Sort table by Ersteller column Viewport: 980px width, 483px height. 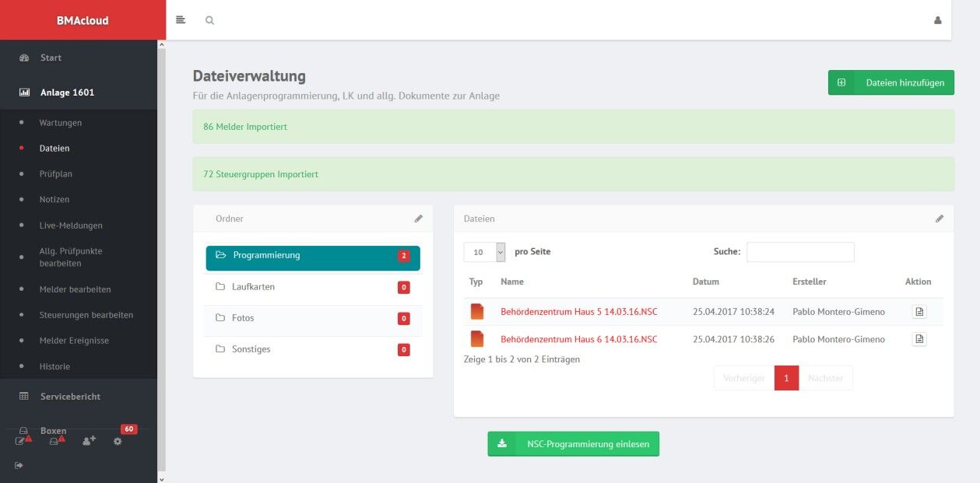pyautogui.click(x=810, y=282)
